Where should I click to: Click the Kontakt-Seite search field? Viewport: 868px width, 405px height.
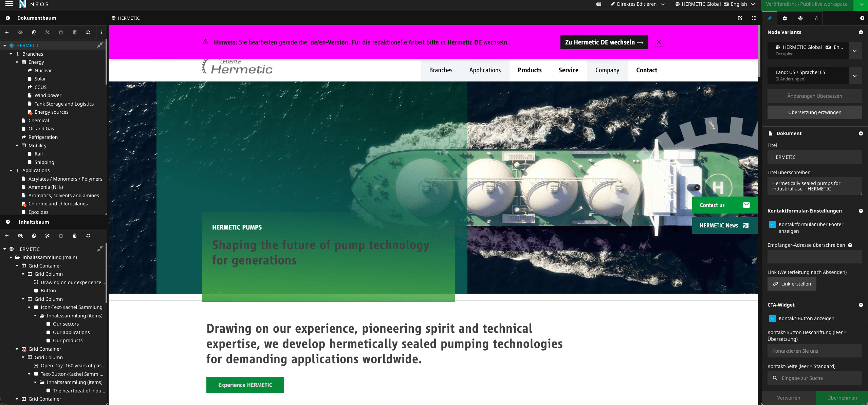(x=815, y=378)
